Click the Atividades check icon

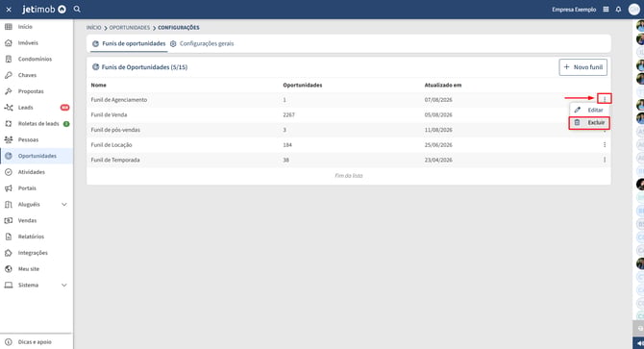pos(9,172)
